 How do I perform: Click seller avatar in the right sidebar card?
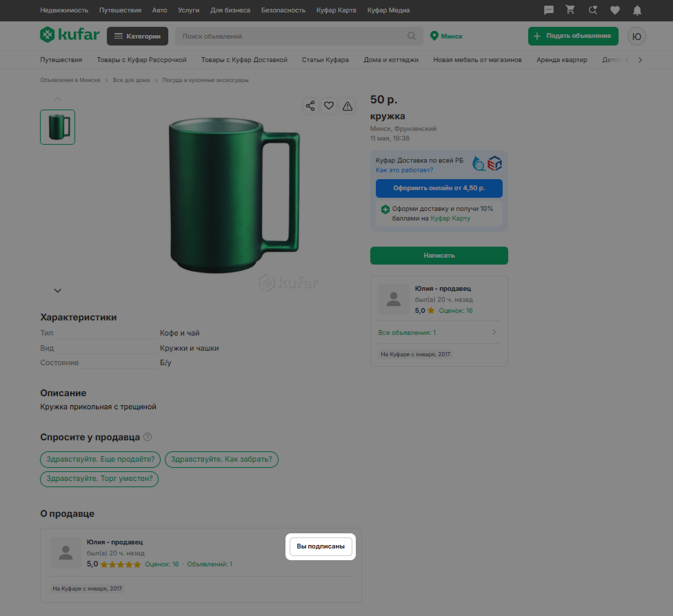pos(394,299)
